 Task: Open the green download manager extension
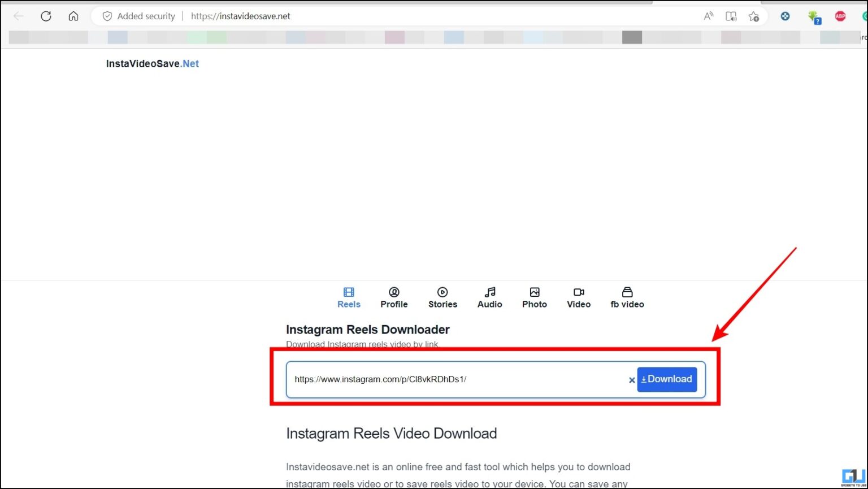(814, 16)
